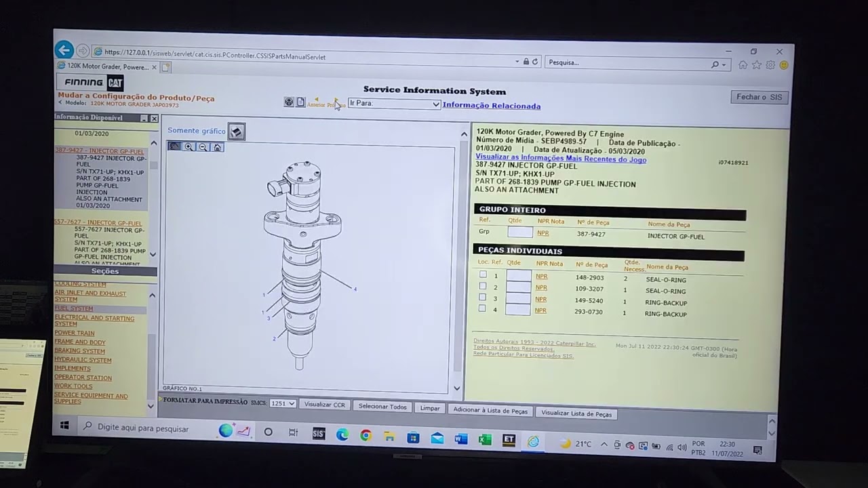This screenshot has height=488, width=868.
Task: Click Mudar a Configuração do Produto/Peça link
Action: [x=136, y=98]
